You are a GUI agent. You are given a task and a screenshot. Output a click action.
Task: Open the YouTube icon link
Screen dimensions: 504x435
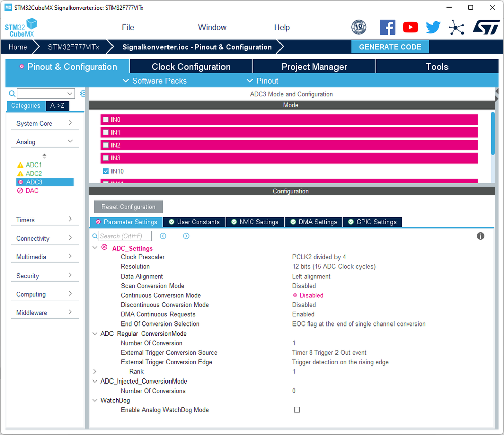[x=411, y=27]
